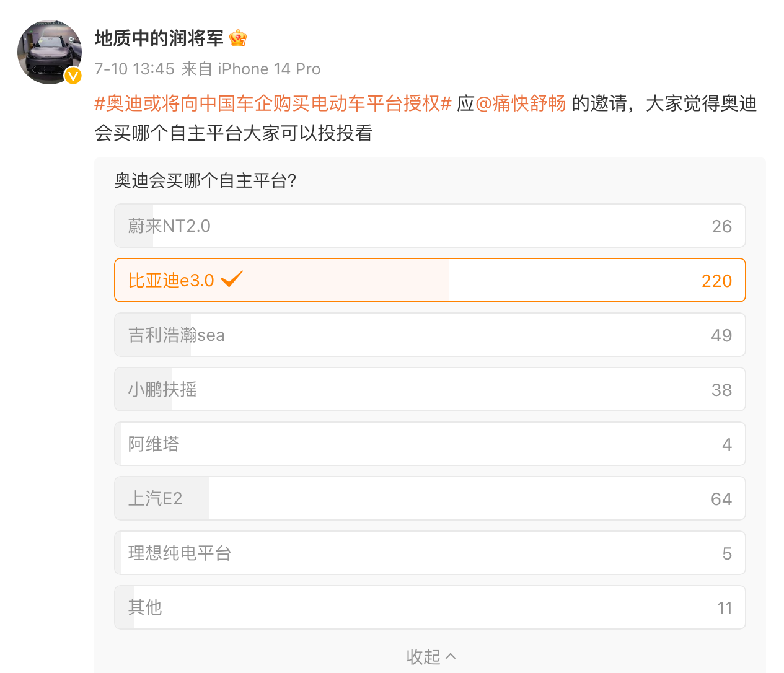Open the poster's car avatar photo
This screenshot has width=784, height=673.
click(x=50, y=52)
